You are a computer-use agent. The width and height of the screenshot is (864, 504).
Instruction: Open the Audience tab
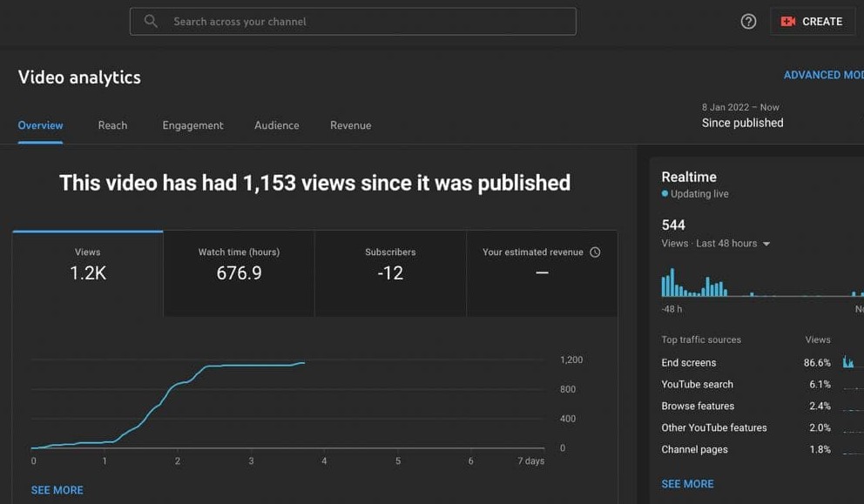click(277, 125)
